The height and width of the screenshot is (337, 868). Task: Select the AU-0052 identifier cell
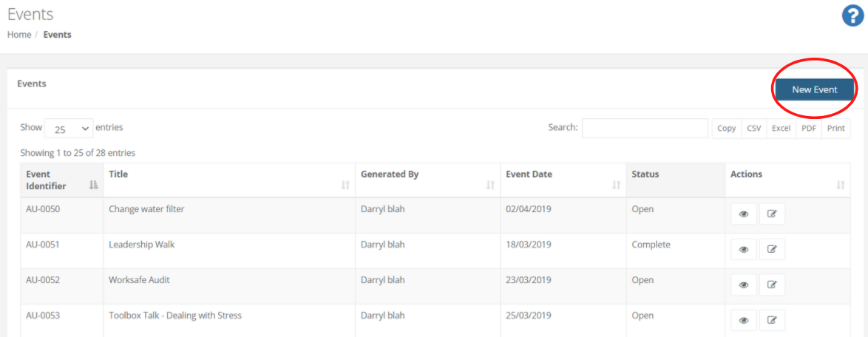(62, 286)
